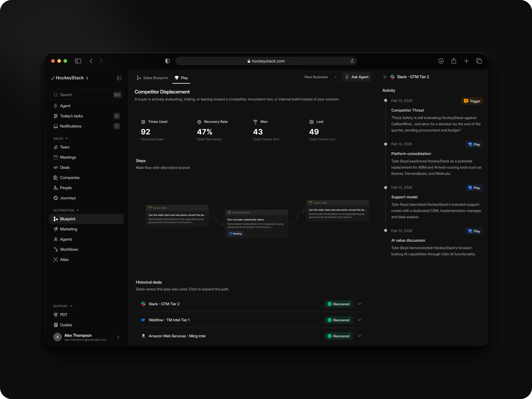
Task: Select the right-side Decision Gate card
Action: [x=337, y=210]
